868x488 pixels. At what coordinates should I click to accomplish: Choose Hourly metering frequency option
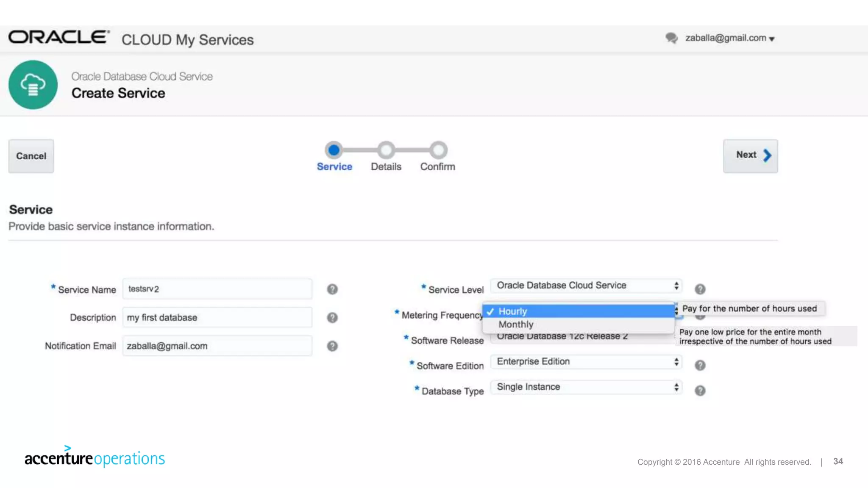click(x=512, y=311)
